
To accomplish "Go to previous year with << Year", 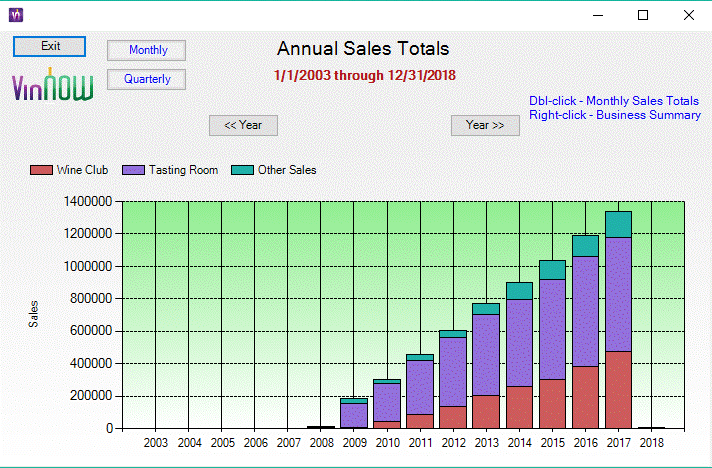I will (x=243, y=125).
